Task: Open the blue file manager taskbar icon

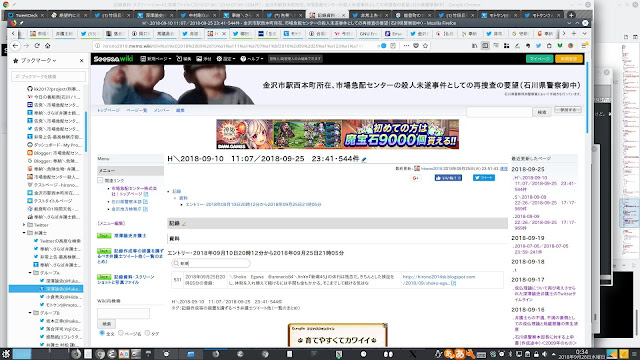Action: coord(191,354)
